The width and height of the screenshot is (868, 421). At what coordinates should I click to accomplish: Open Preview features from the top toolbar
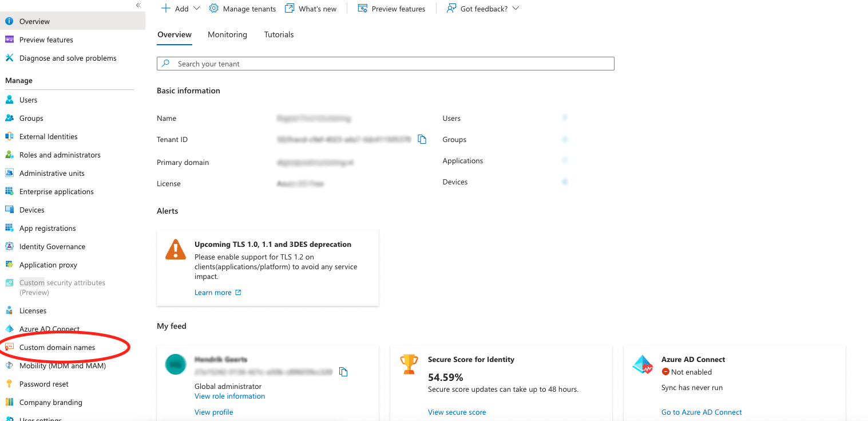[x=391, y=9]
